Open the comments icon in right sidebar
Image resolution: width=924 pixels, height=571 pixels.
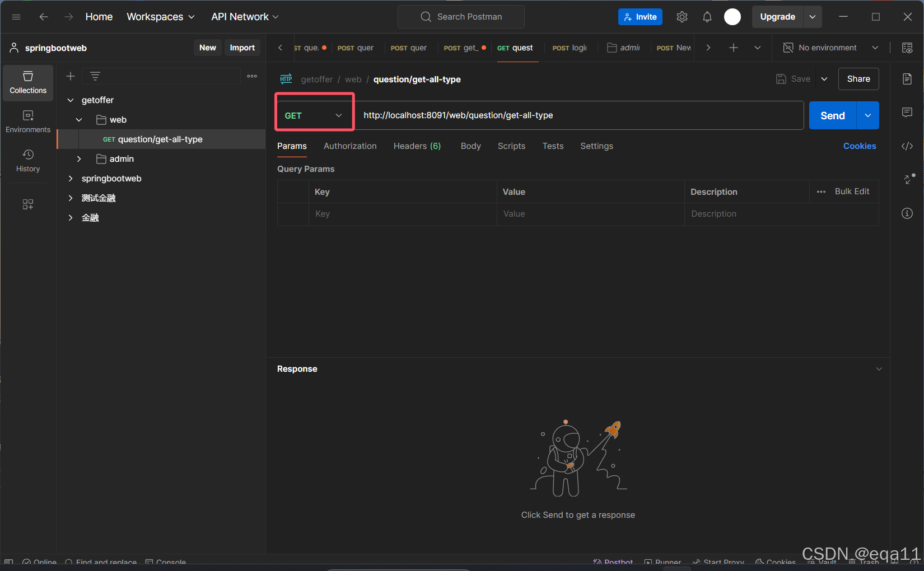[x=907, y=113]
